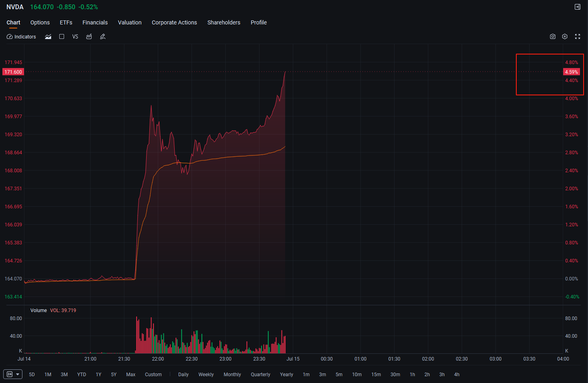Screen dimensions: 588x383
Task: Toggle fullscreen chart mode
Action: [578, 36]
